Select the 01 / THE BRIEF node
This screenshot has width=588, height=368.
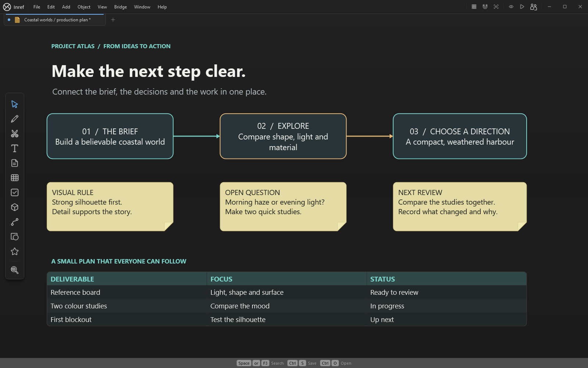point(110,136)
